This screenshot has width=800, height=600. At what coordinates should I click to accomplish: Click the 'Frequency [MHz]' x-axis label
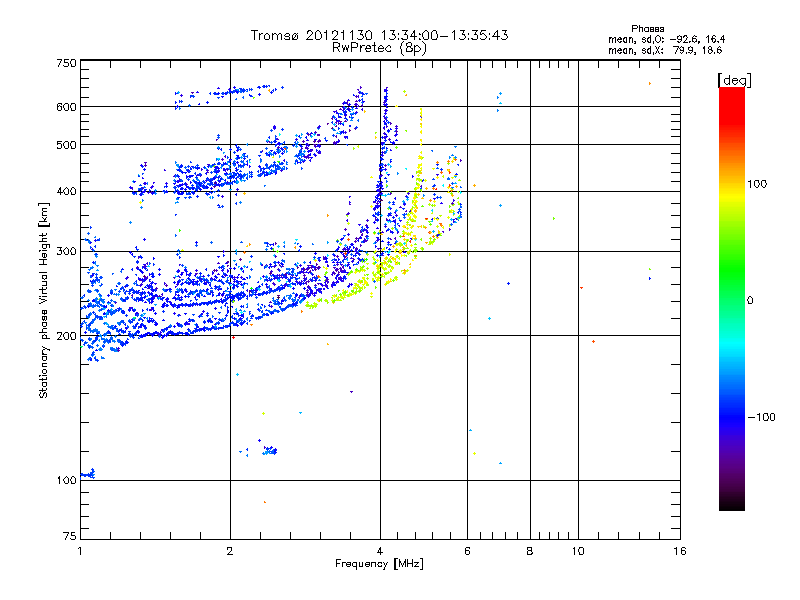point(379,564)
